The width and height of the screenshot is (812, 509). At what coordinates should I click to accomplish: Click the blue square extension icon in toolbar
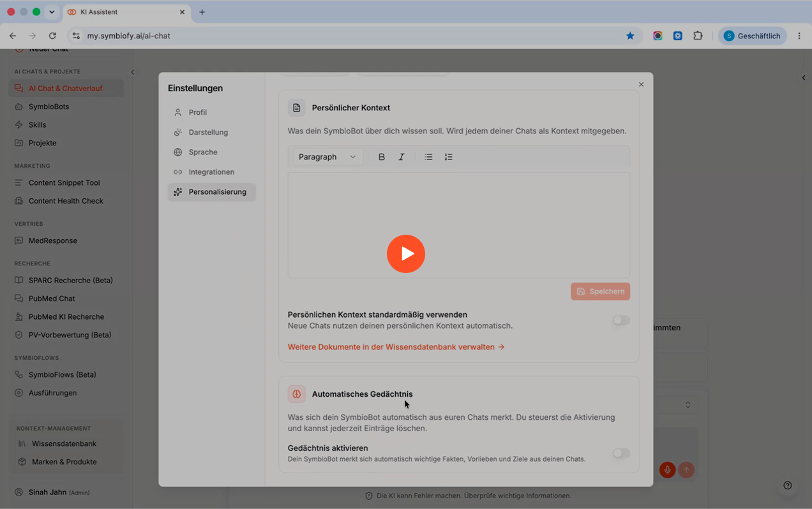(678, 36)
